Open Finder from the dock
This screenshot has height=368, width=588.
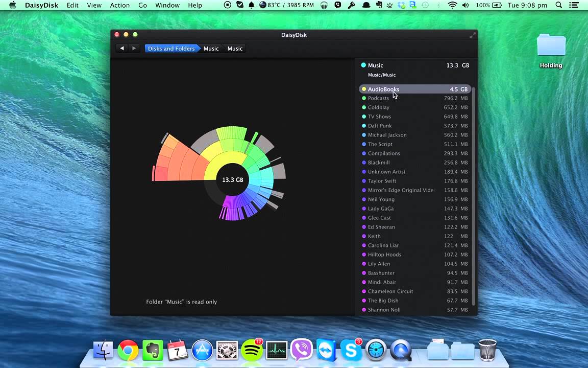click(103, 350)
